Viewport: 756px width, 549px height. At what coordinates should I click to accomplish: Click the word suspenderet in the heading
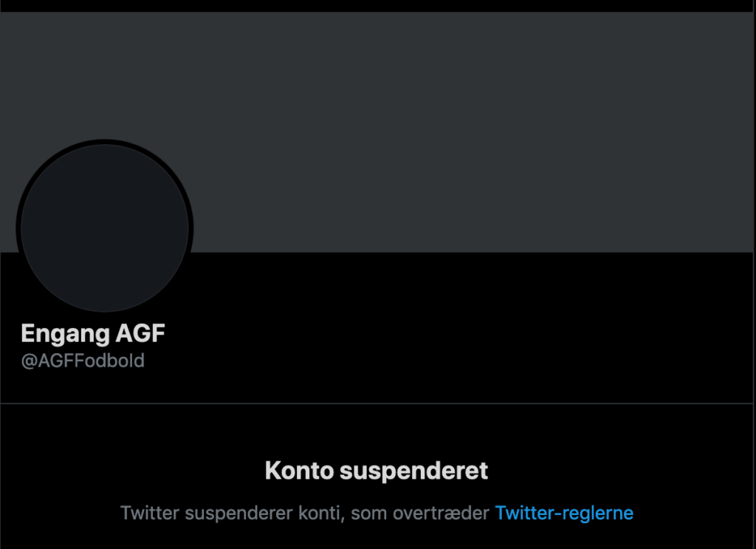(413, 471)
